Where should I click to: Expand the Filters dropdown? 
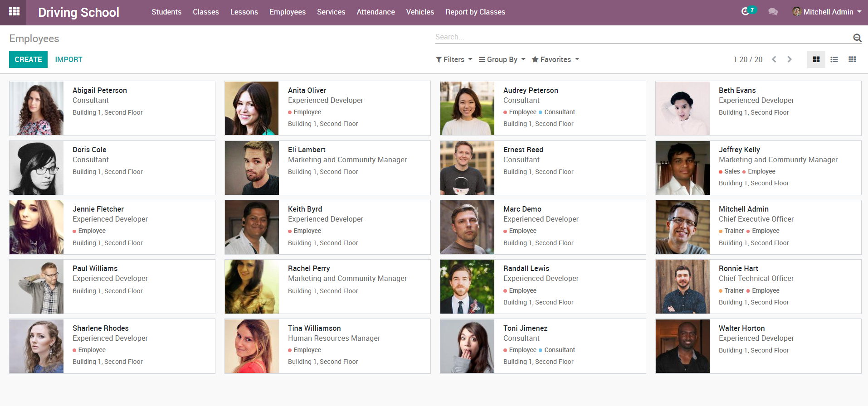(x=454, y=59)
